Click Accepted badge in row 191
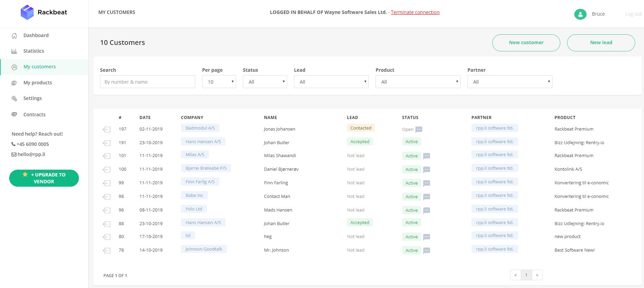The height and width of the screenshot is (288, 644). [x=360, y=142]
